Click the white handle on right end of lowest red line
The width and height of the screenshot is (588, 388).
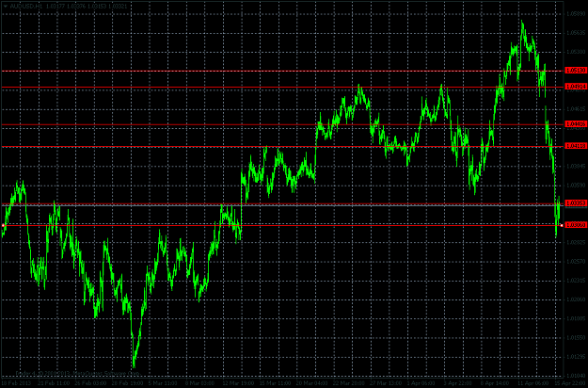(x=562, y=225)
